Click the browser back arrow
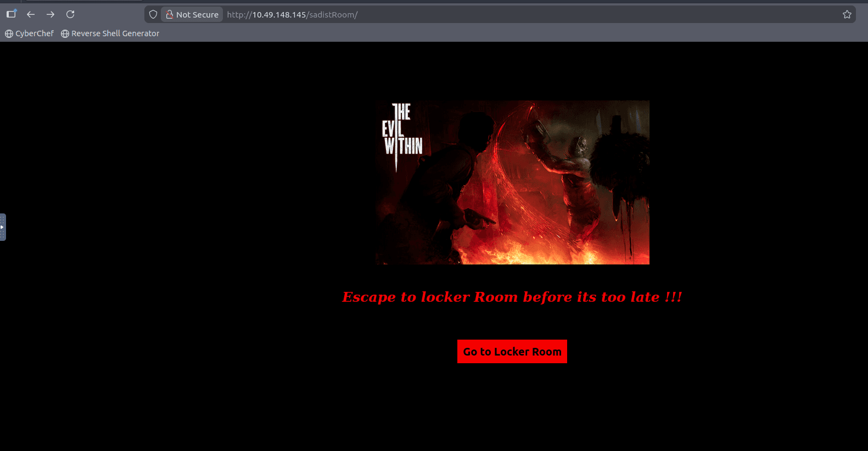 point(31,14)
